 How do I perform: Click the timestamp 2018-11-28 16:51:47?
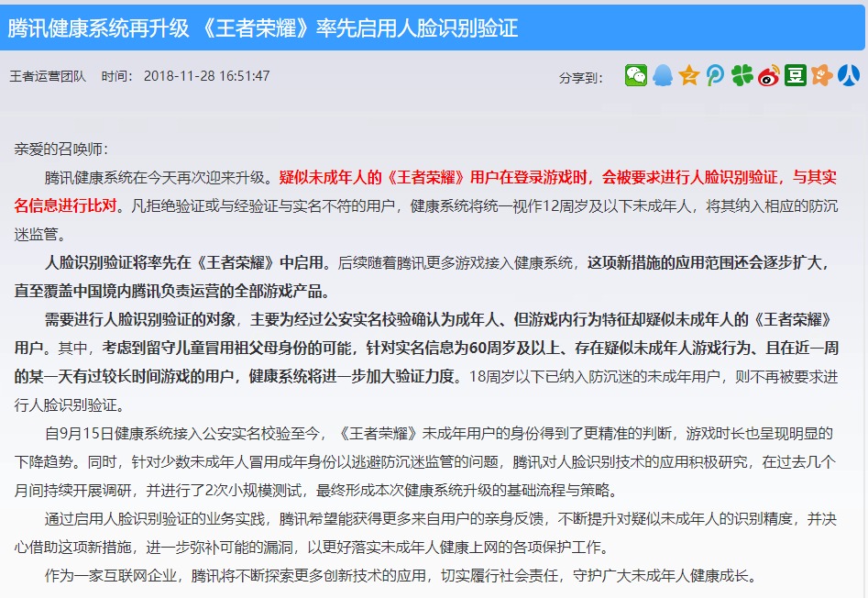(206, 76)
